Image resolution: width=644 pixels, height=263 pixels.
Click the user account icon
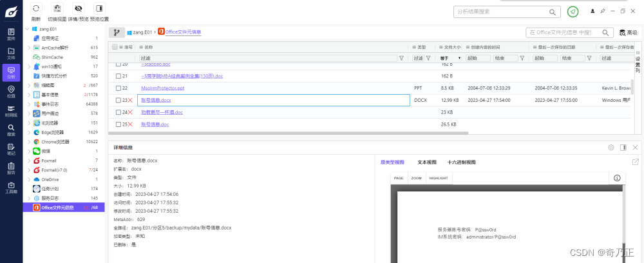tap(592, 11)
